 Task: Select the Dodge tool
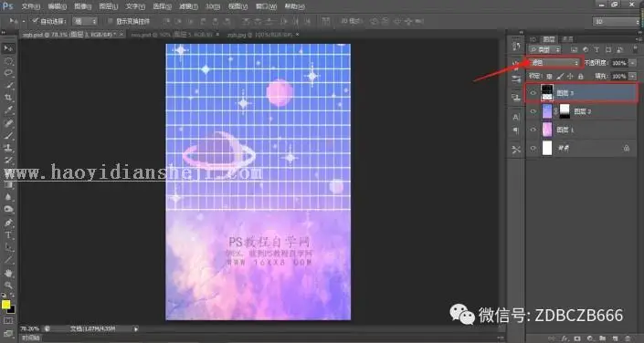8,209
